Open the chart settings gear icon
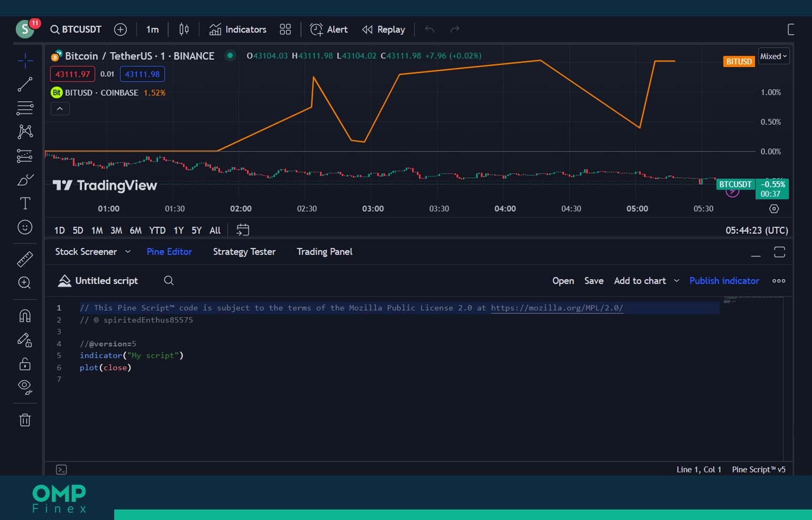The height and width of the screenshot is (520, 812). (774, 208)
